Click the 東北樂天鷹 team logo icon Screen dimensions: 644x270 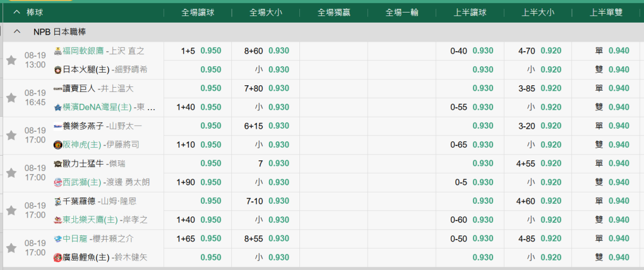tap(58, 220)
